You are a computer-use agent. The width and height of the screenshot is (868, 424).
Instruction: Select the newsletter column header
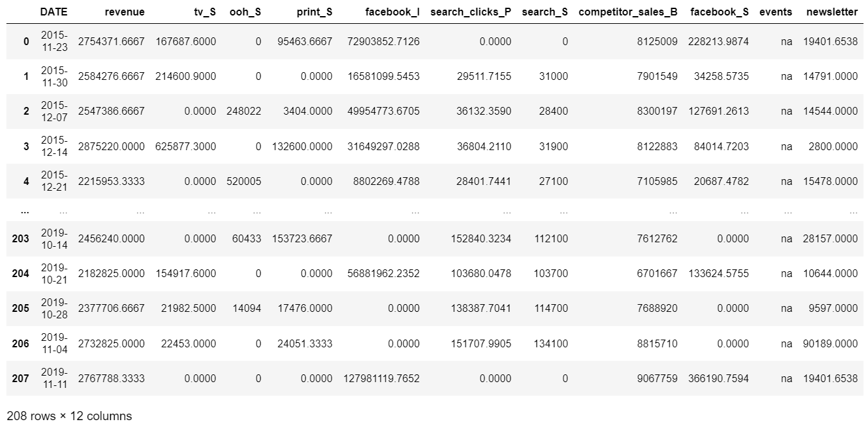point(832,12)
